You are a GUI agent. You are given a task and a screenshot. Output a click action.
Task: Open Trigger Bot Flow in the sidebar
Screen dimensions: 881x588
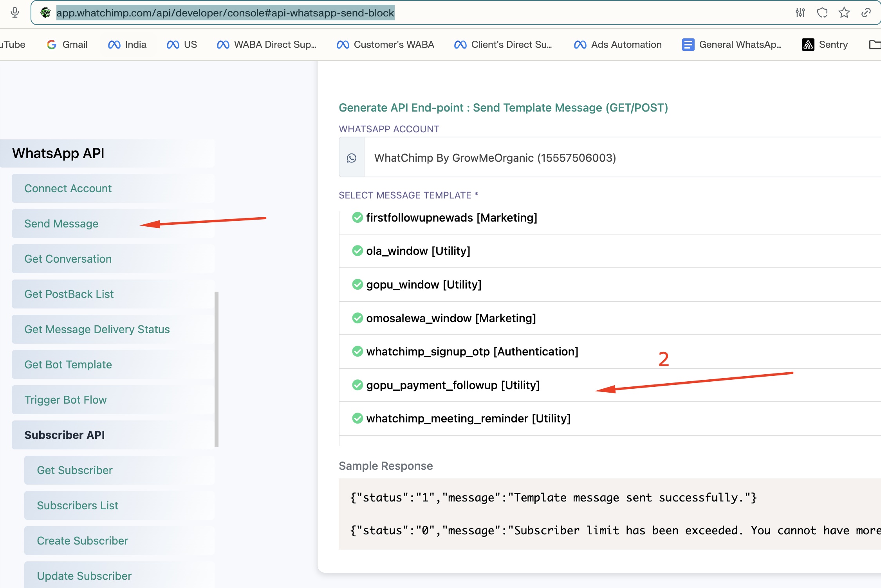(x=113, y=400)
